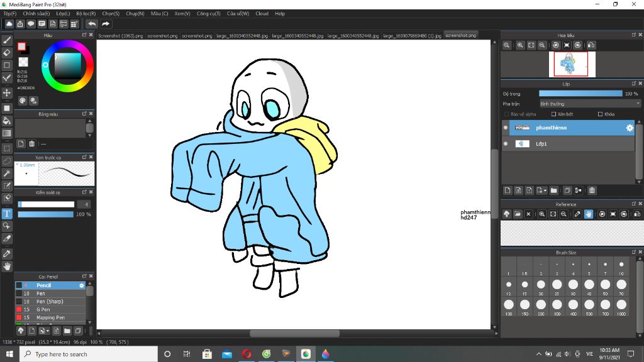This screenshot has width=644, height=362.
Task: Add a new layer folder
Action: [553, 190]
